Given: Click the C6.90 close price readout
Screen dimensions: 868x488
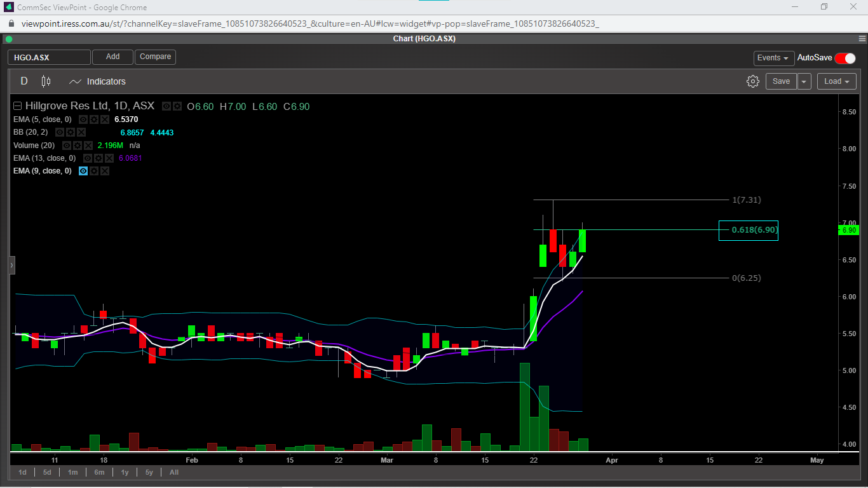Looking at the screenshot, I should [x=296, y=107].
